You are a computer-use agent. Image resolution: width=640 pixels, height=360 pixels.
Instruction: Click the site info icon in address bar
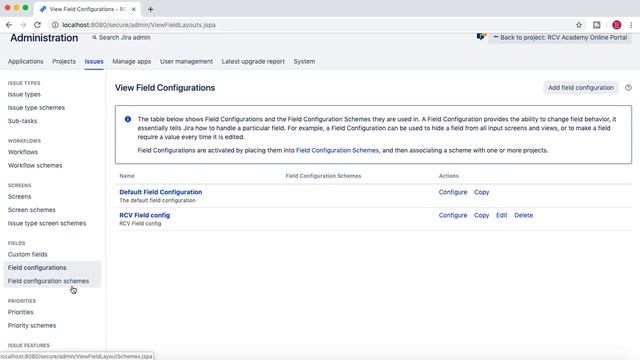(55, 25)
